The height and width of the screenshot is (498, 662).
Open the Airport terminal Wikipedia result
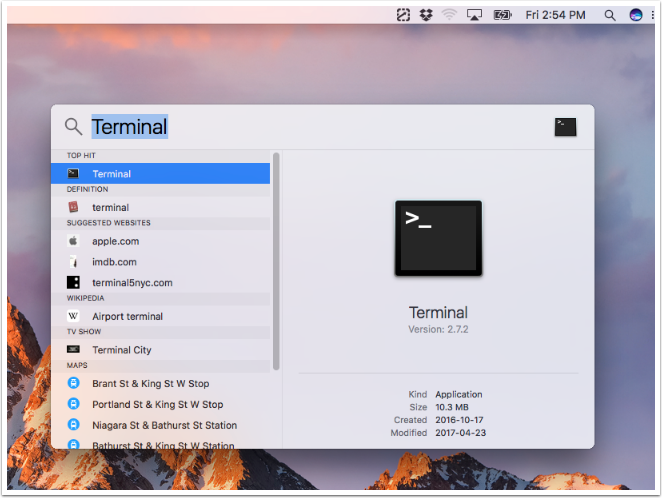coord(160,316)
